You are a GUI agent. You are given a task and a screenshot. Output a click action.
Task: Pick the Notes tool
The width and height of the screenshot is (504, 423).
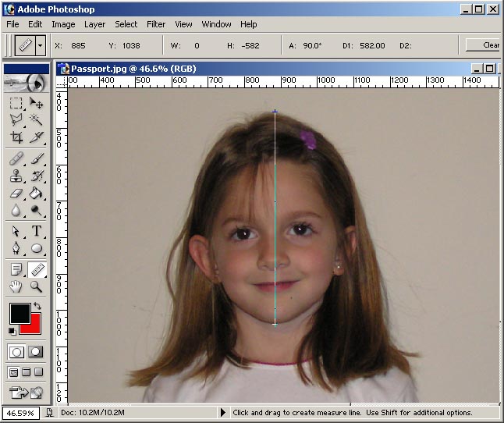coord(16,269)
